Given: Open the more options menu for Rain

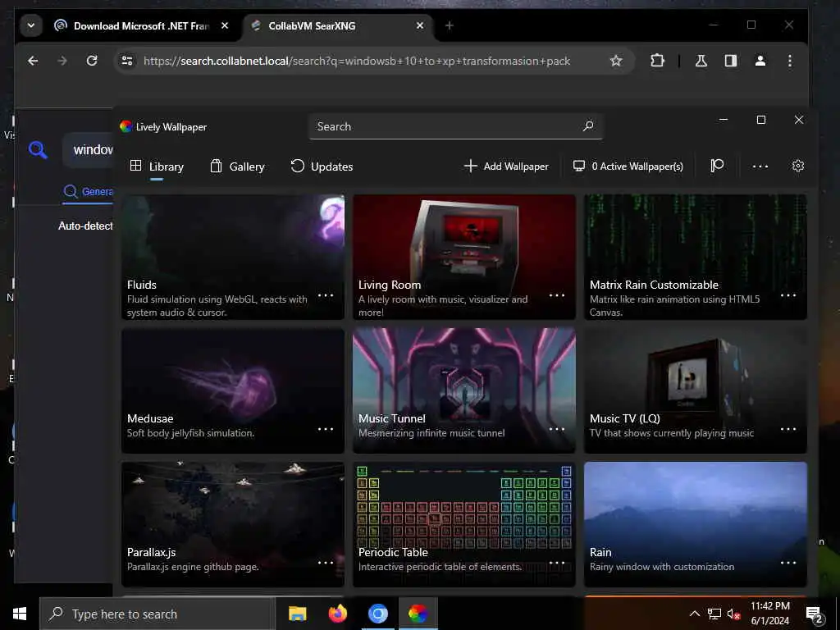Looking at the screenshot, I should 788,563.
